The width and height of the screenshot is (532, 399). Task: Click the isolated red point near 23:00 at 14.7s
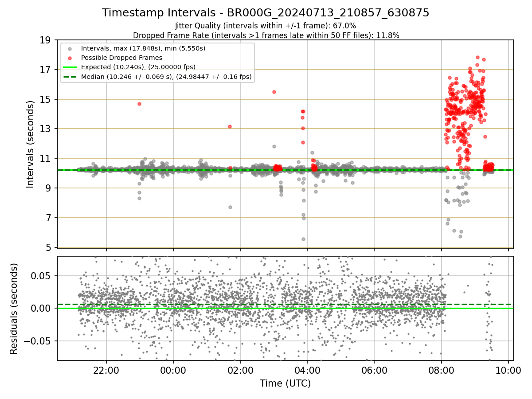(x=139, y=104)
